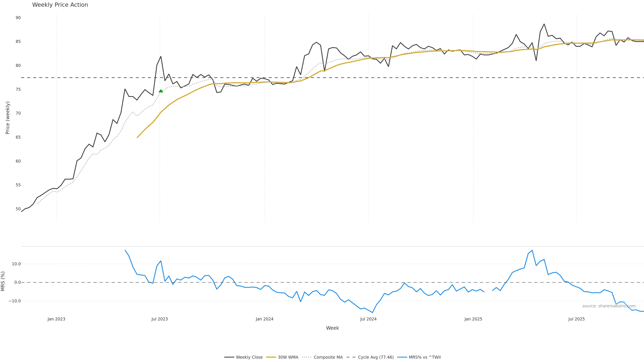Image resolution: width=644 pixels, height=362 pixels.
Task: Click the green triangle marker on the price chart
Action: coord(161,91)
